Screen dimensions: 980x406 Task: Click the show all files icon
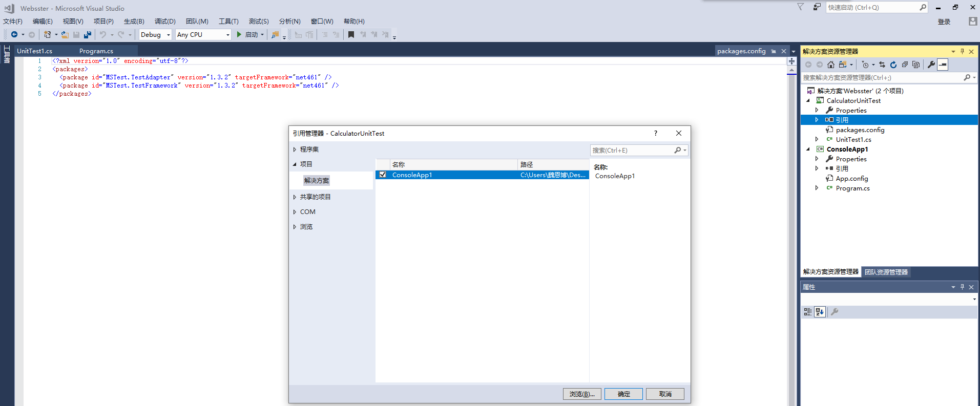click(916, 65)
